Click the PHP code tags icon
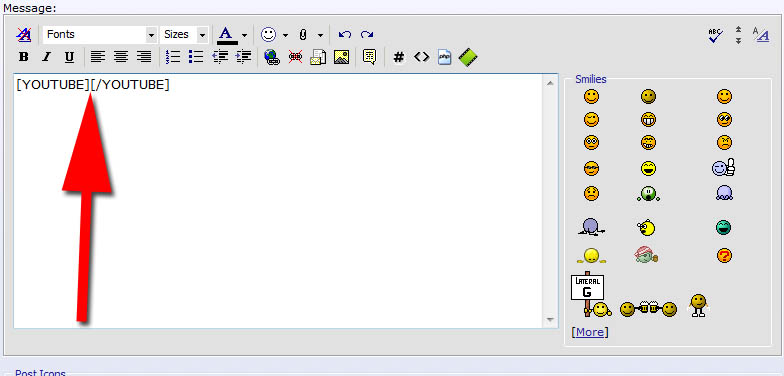This screenshot has width=784, height=376. [x=444, y=57]
